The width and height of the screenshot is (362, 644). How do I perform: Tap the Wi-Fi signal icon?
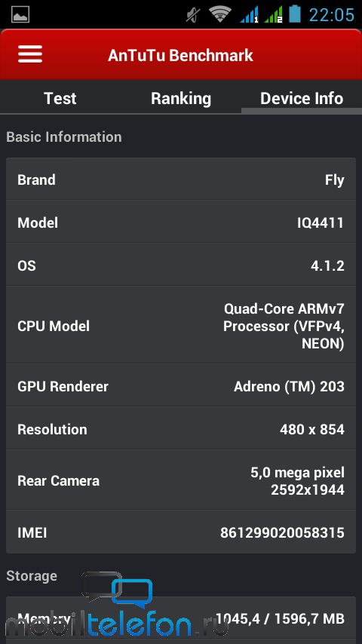pos(219,14)
